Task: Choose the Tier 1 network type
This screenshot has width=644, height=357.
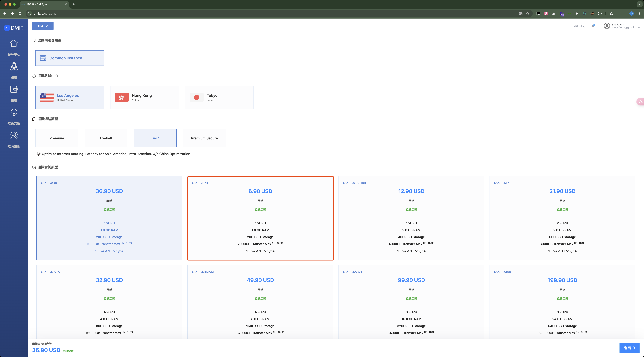Action: 155,138
